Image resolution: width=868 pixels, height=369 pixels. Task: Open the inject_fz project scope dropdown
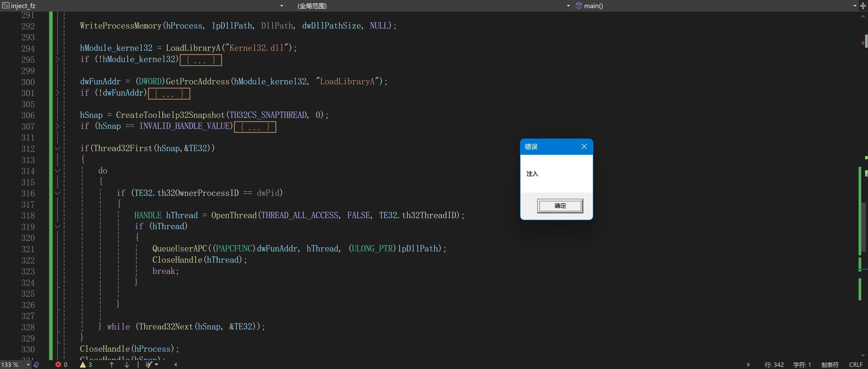click(281, 6)
